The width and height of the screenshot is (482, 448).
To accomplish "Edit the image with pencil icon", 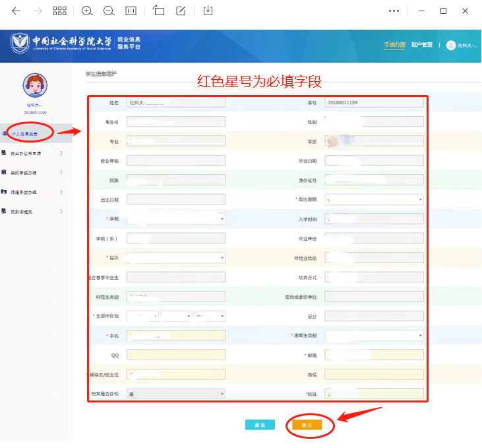I will click(181, 11).
